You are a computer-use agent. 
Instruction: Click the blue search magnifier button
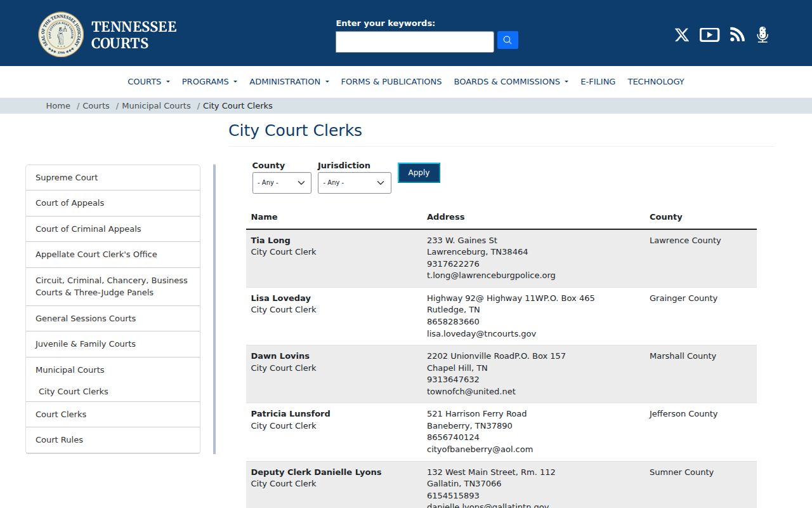pos(507,40)
